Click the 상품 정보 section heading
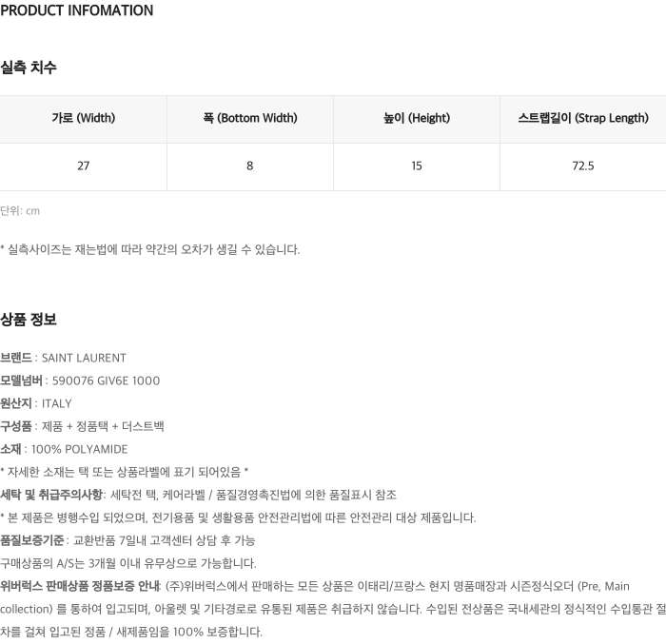 (29, 320)
